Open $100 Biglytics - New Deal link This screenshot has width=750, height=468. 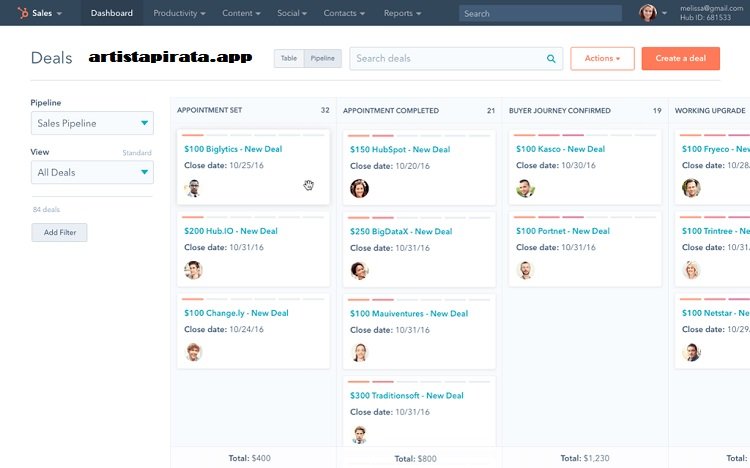tap(233, 149)
